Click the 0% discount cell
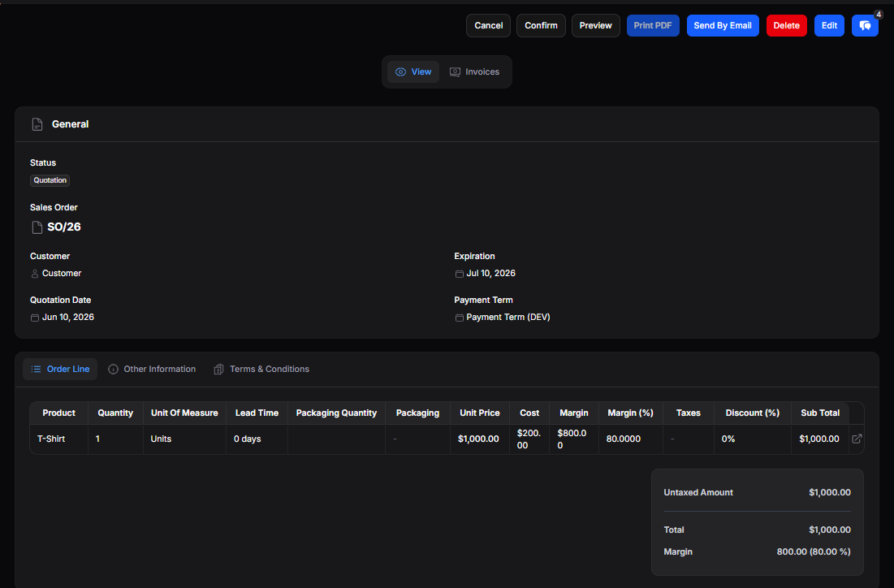 tap(752, 439)
